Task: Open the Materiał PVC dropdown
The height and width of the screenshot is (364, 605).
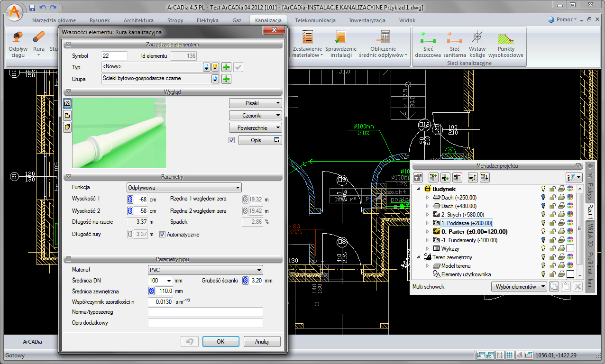Action: tap(205, 270)
